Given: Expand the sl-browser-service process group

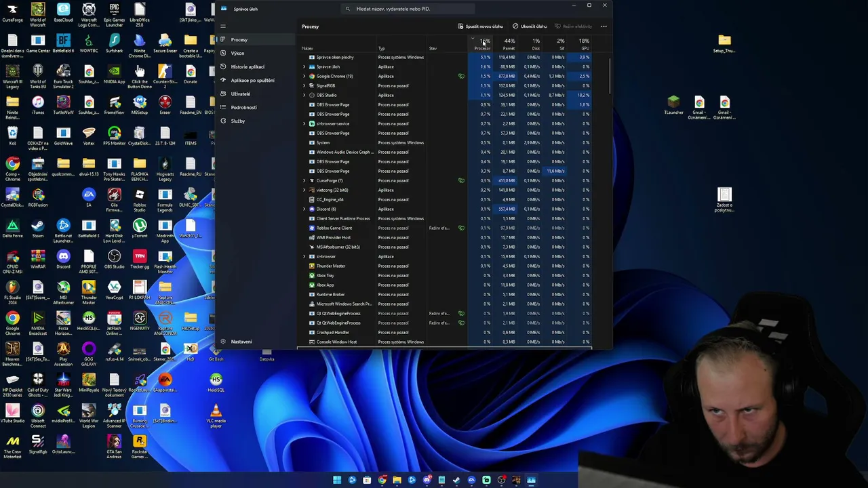Looking at the screenshot, I should (x=304, y=123).
